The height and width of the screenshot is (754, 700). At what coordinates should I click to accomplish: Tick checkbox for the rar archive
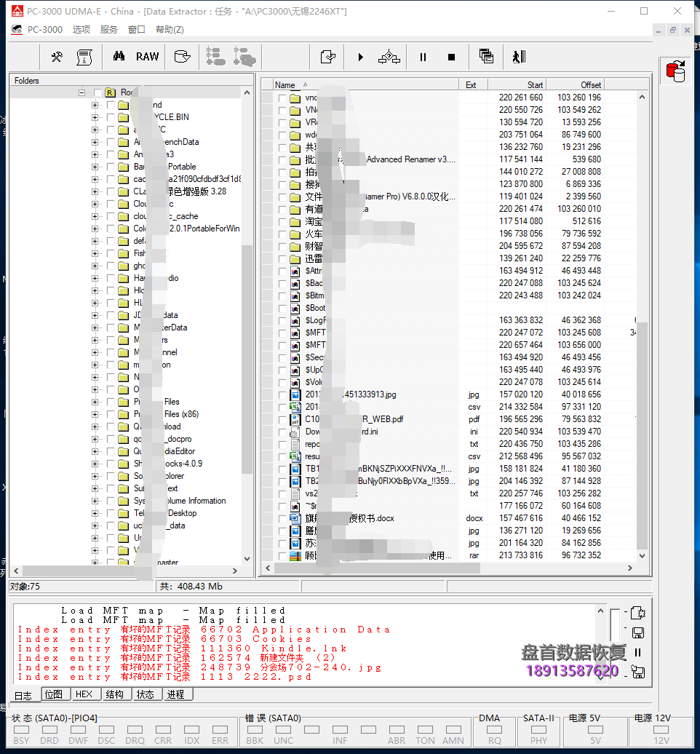pos(282,556)
